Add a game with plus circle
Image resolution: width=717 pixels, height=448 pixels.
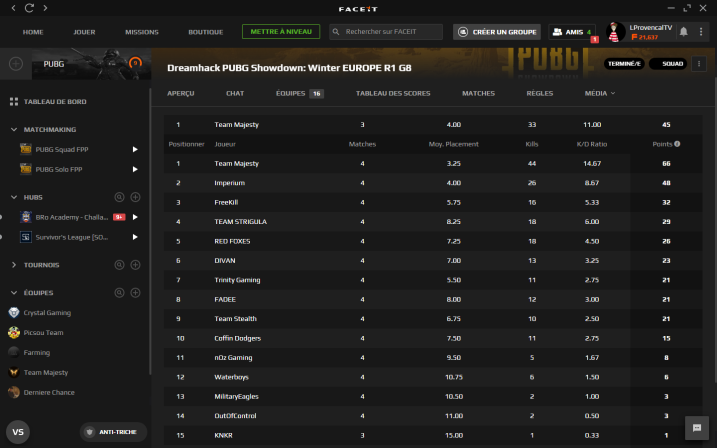[16, 64]
